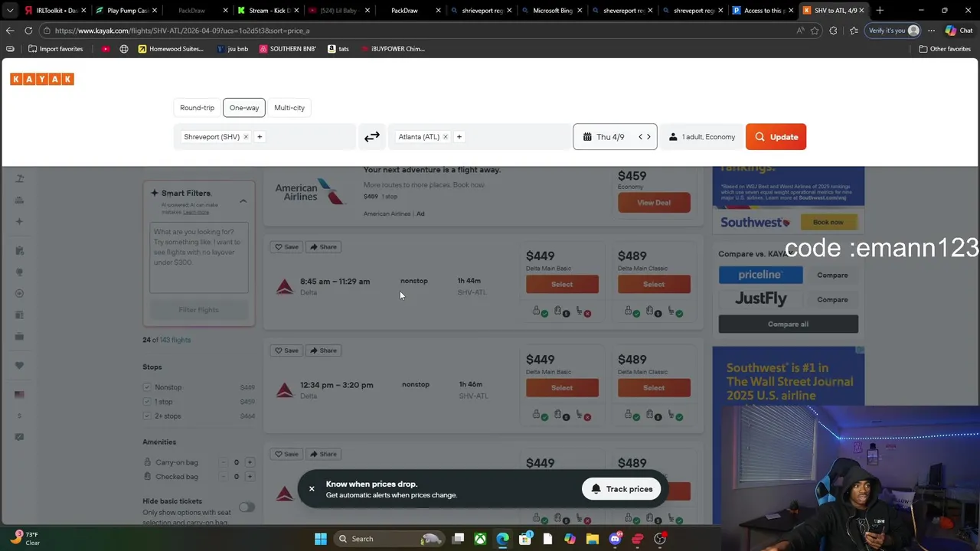Click the Track prices bell button
Viewport: 980px width, 551px height.
pyautogui.click(x=622, y=489)
